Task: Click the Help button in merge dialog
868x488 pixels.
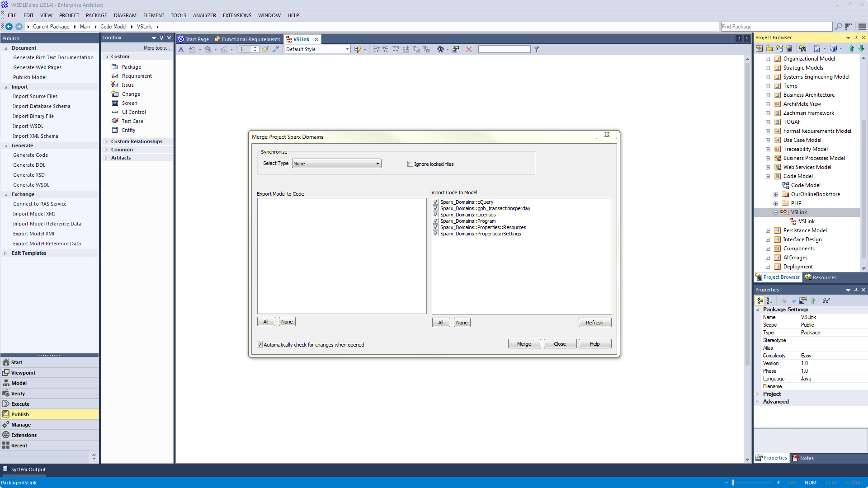Action: coord(594,344)
